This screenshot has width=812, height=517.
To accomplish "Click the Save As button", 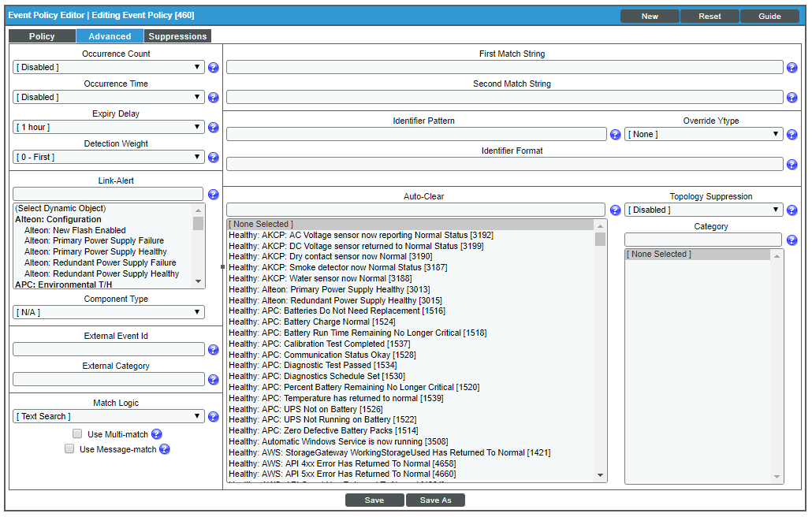I will (435, 500).
